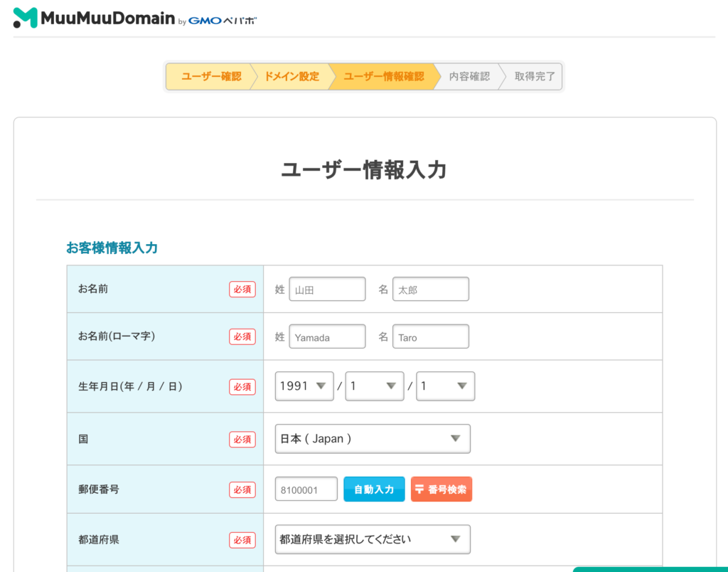Open the birth year dropdown showing 1991
Image resolution: width=728 pixels, height=572 pixels.
(304, 386)
